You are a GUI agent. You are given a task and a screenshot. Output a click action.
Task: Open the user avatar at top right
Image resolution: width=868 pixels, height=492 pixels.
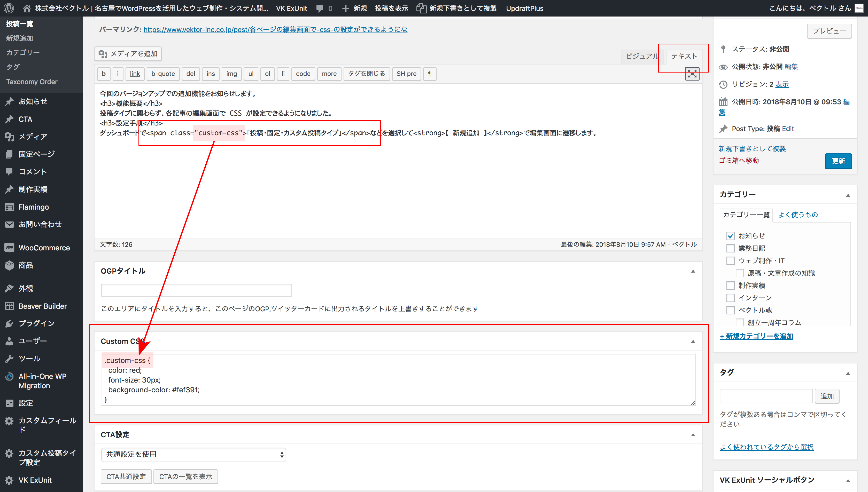pyautogui.click(x=859, y=8)
